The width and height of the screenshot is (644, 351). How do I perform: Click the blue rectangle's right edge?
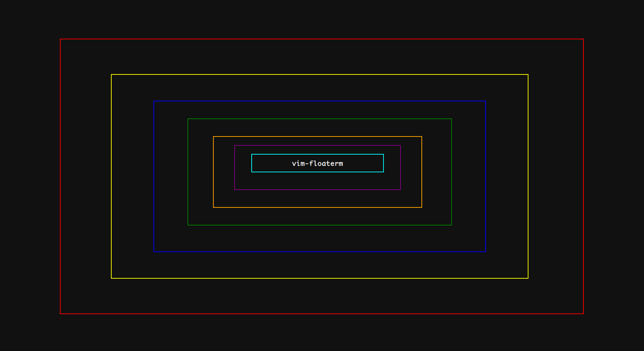[486, 176]
